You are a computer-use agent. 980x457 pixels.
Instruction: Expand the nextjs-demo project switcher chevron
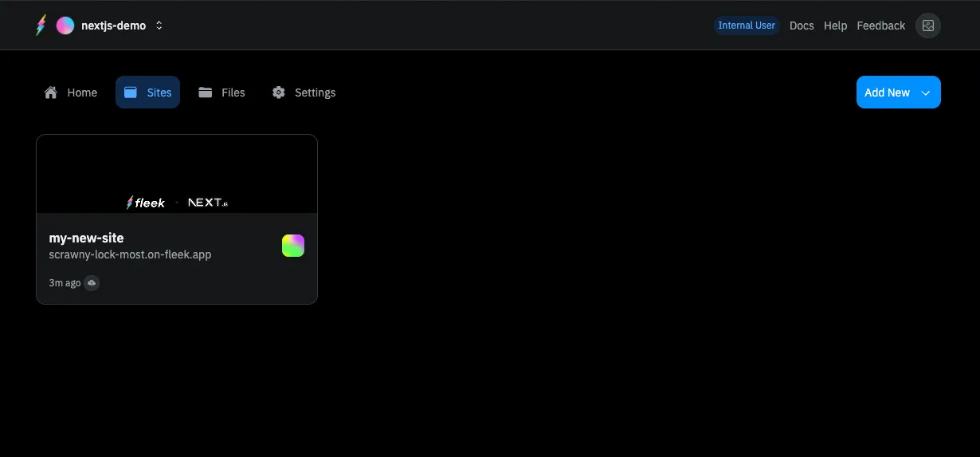point(159,26)
